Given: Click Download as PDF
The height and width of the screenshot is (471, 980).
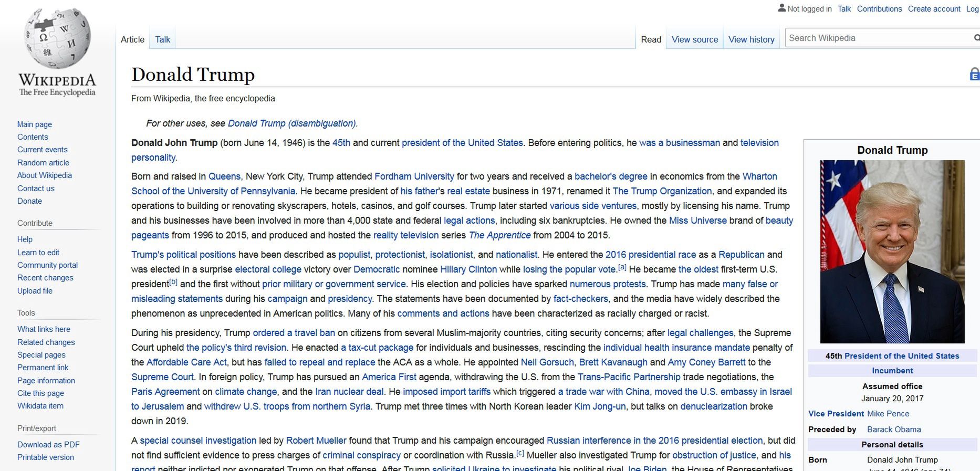Looking at the screenshot, I should pyautogui.click(x=48, y=445).
